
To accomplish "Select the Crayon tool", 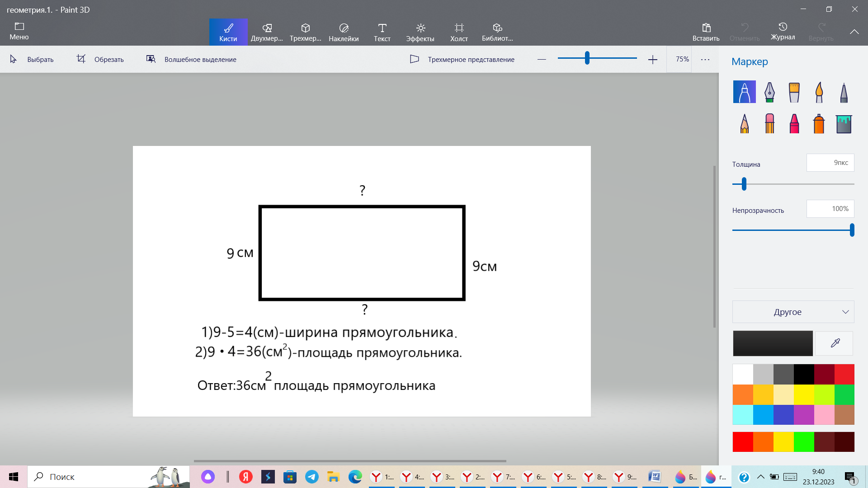I will pos(794,123).
